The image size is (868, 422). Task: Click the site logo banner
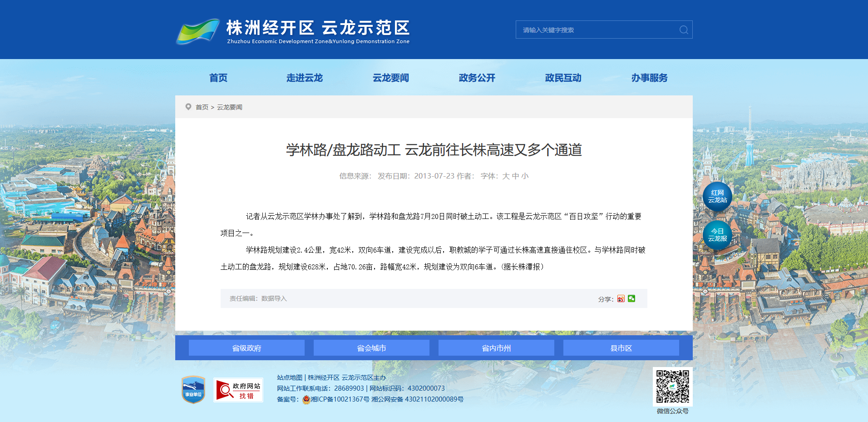(x=293, y=31)
